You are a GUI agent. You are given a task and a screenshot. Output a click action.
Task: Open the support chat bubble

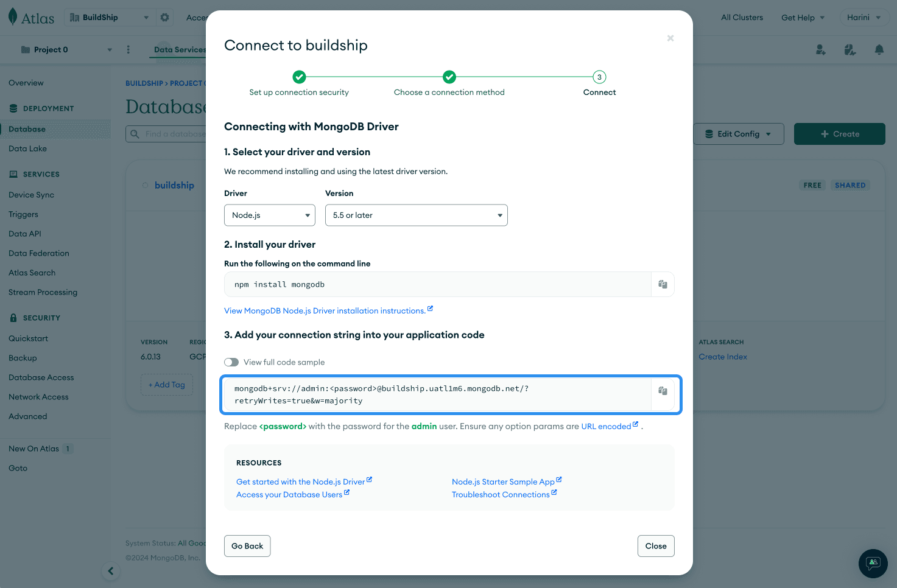[873, 563]
